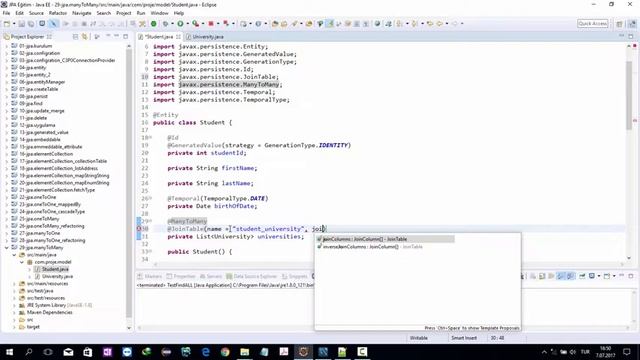Open the Markers tab in bottom panel
The height and width of the screenshot is (360, 640).
(x=149, y=276)
